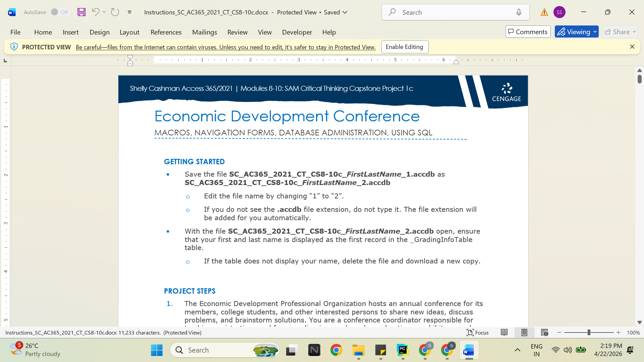The image size is (644, 362).
Task: Expand the Saved status chevron in title
Action: (345, 12)
